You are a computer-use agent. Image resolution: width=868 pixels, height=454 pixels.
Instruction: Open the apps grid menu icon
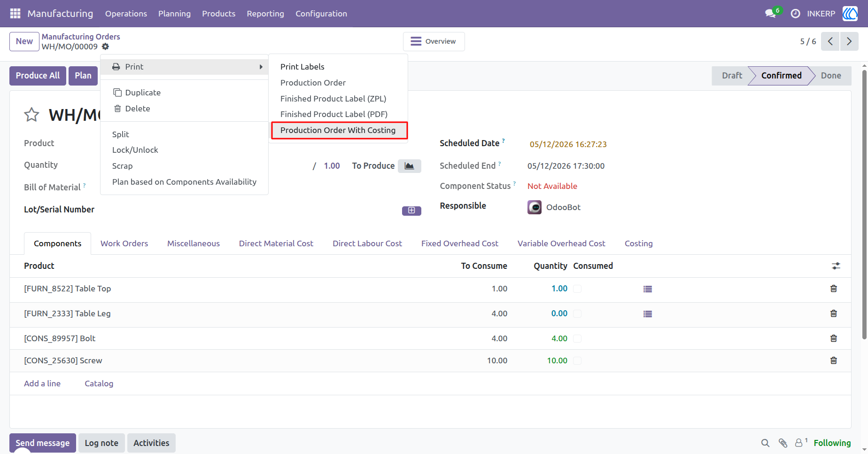click(15, 14)
